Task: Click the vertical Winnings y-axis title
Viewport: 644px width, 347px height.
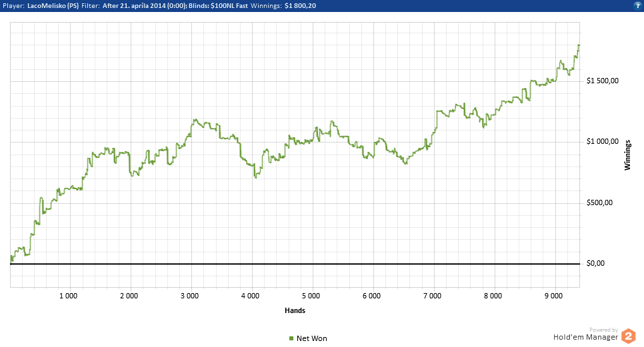Action: click(627, 155)
